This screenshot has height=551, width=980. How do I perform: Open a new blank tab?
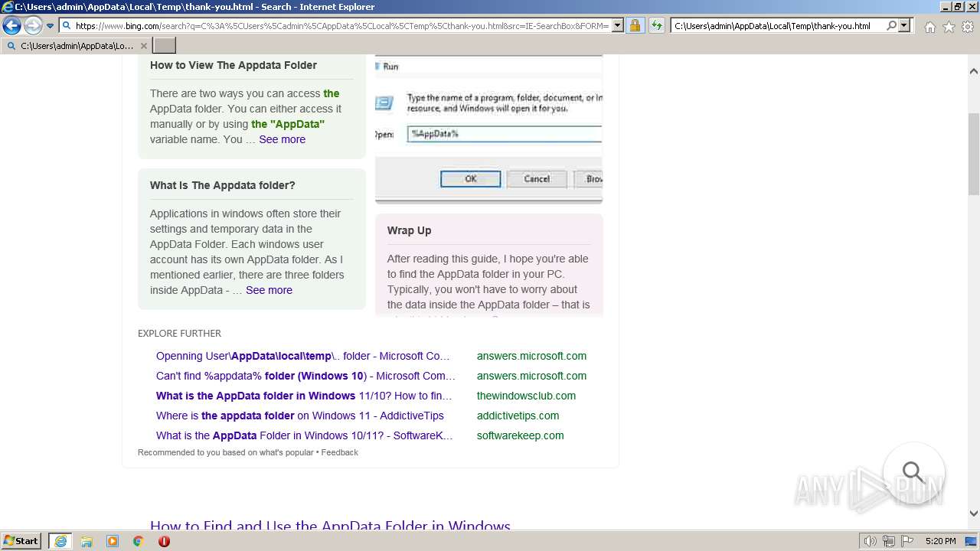[165, 46]
